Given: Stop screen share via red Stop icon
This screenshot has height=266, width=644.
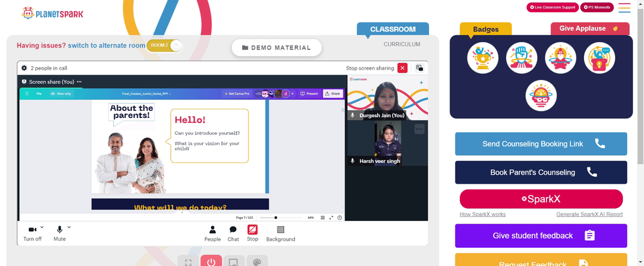Looking at the screenshot, I should (x=252, y=229).
